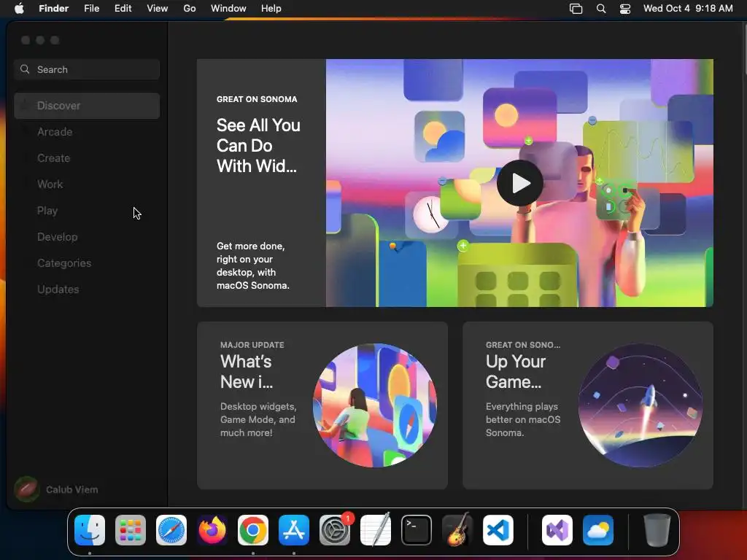The width and height of the screenshot is (747, 560).
Task: Open GarageBand in the dock
Action: [x=457, y=530]
